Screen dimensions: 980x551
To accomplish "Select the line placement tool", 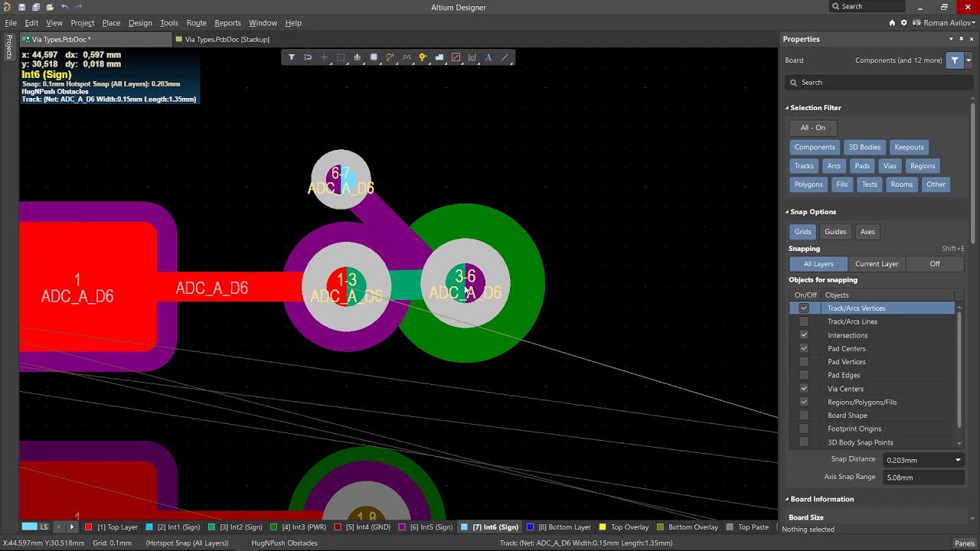I will [505, 57].
